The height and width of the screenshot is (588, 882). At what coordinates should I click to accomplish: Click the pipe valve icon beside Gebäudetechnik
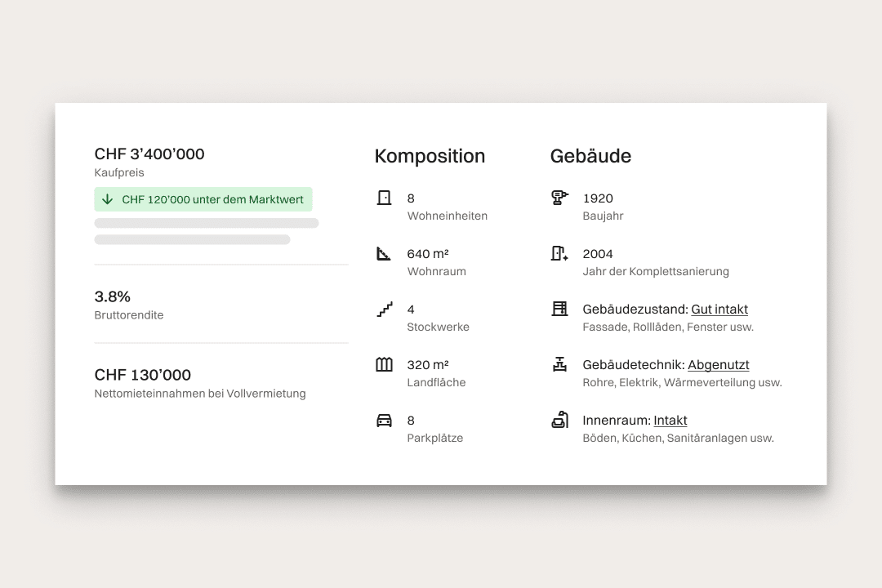pyautogui.click(x=559, y=364)
